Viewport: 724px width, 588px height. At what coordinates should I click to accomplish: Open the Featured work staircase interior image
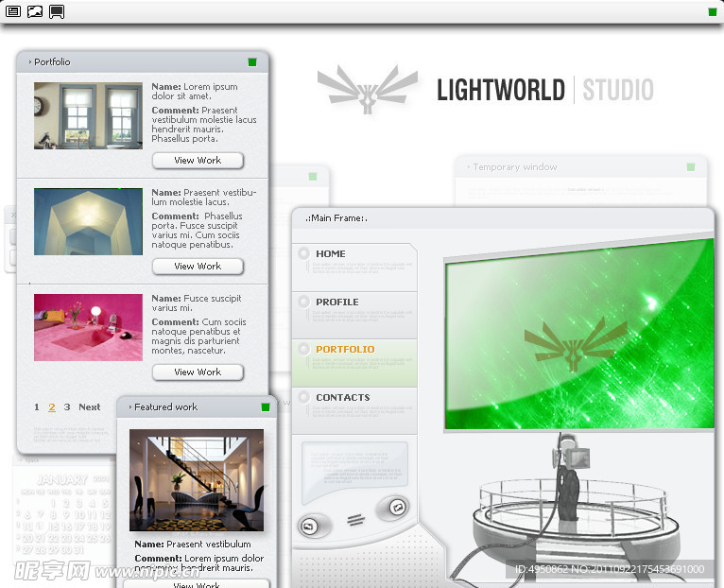(x=197, y=480)
